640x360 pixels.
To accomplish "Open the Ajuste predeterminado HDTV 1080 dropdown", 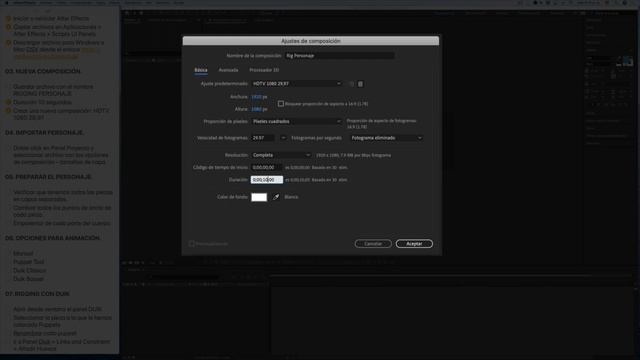I will pyautogui.click(x=297, y=84).
